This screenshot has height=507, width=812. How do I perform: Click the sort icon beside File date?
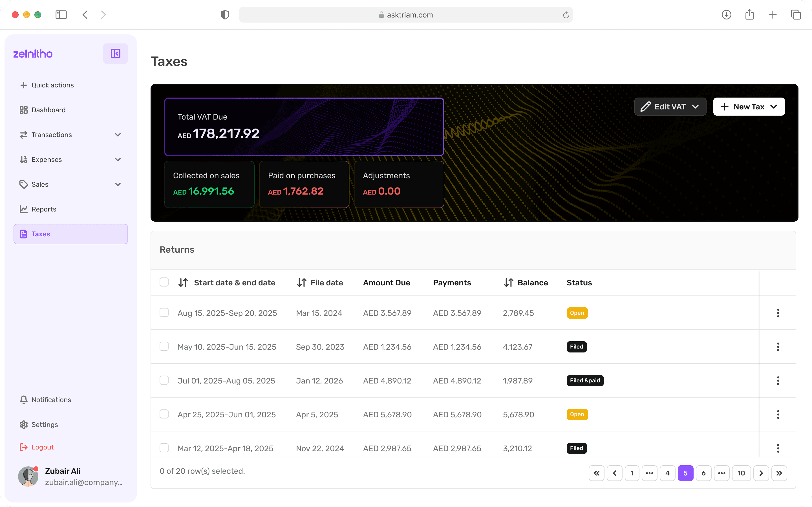(x=301, y=283)
